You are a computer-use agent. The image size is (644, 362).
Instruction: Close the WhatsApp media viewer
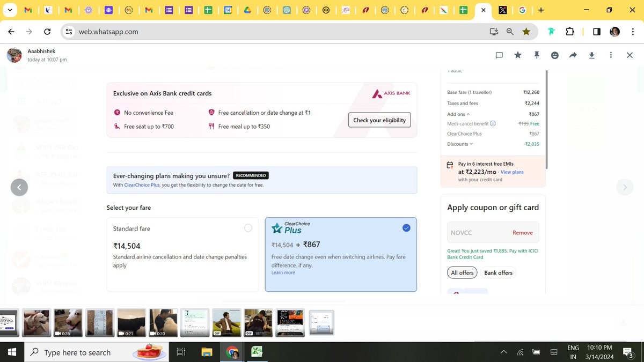[x=630, y=55]
